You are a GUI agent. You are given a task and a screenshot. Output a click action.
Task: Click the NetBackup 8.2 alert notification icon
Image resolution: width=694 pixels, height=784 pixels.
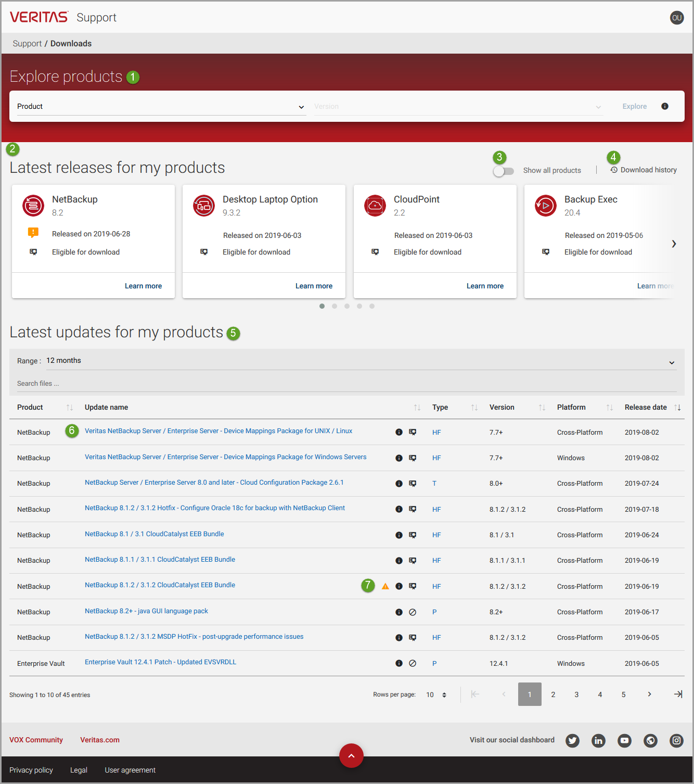33,233
